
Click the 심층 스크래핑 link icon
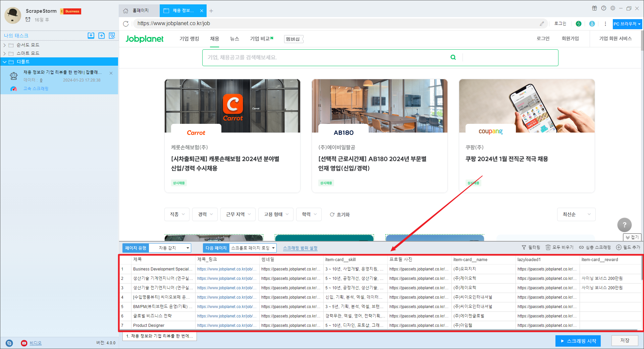pyautogui.click(x=581, y=247)
